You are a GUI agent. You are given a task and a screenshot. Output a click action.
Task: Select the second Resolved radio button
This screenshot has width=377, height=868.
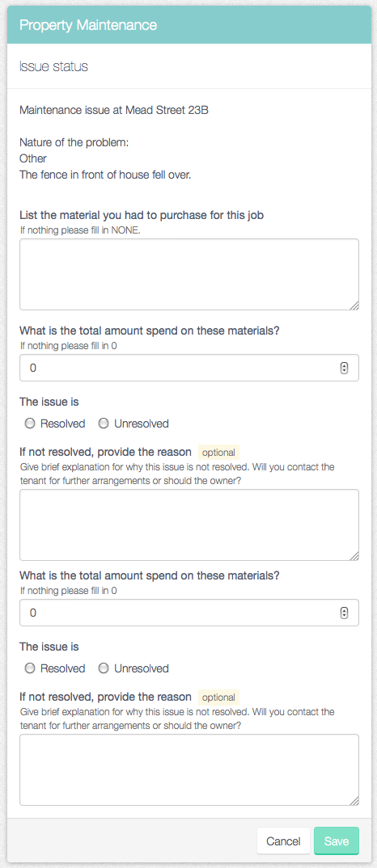tap(30, 668)
